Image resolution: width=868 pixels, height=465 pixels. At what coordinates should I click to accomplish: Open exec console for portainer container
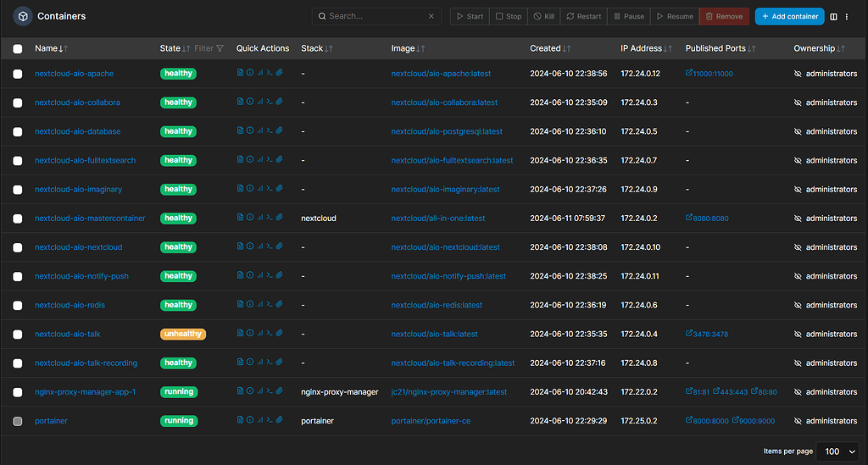pyautogui.click(x=270, y=421)
